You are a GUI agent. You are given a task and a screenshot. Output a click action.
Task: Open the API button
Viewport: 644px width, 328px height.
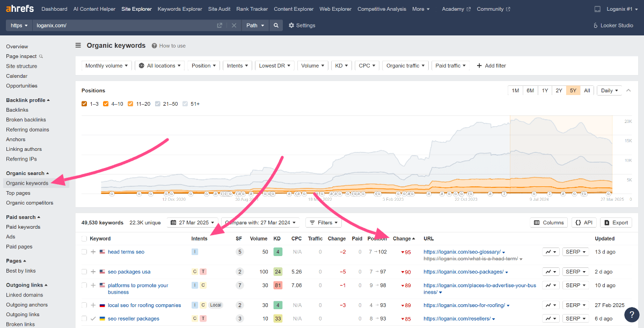[x=584, y=222]
